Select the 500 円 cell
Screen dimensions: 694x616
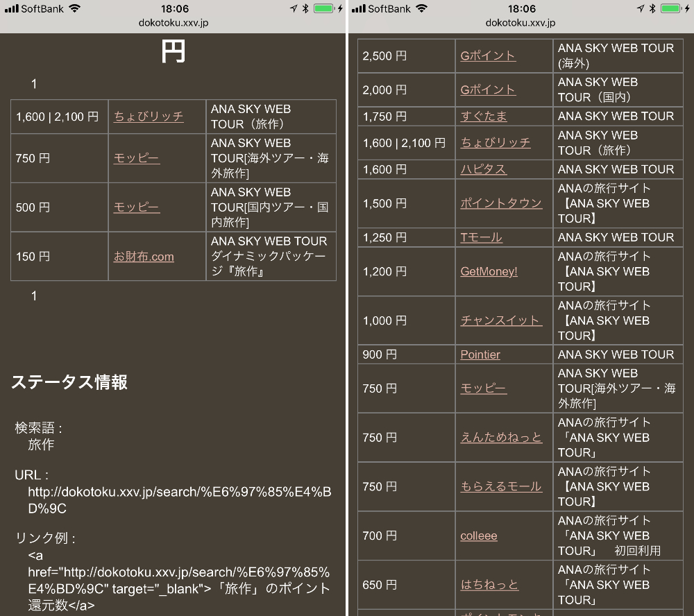pyautogui.click(x=59, y=207)
